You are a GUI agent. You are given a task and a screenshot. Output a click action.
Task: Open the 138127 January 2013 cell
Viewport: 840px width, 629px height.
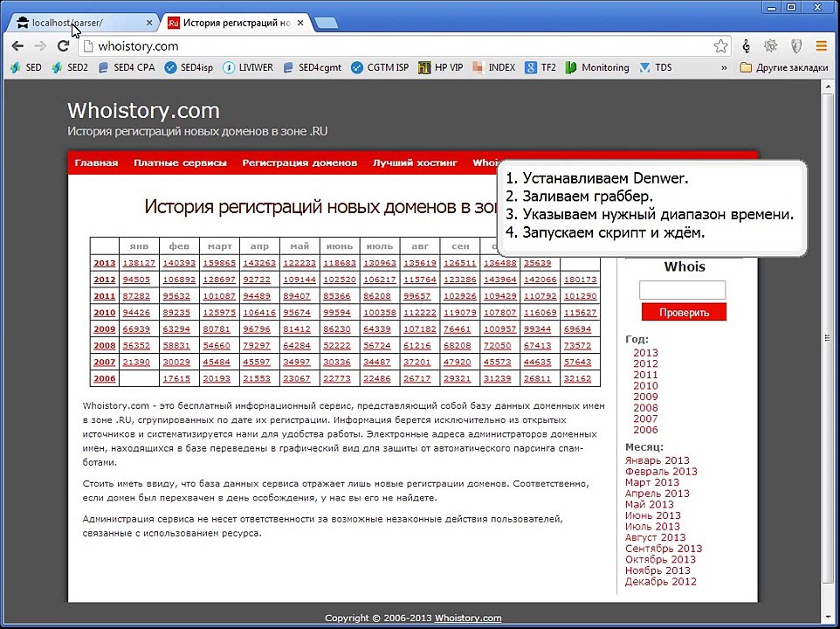point(139,263)
